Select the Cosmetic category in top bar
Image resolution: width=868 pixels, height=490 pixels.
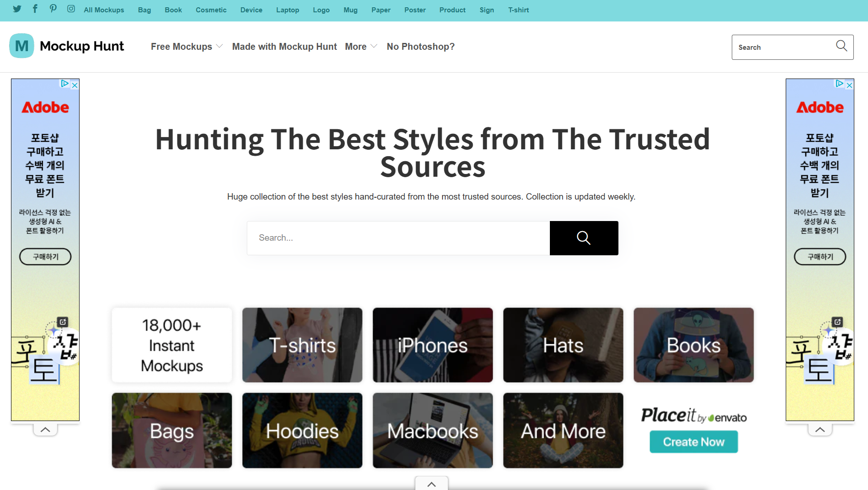pyautogui.click(x=211, y=10)
